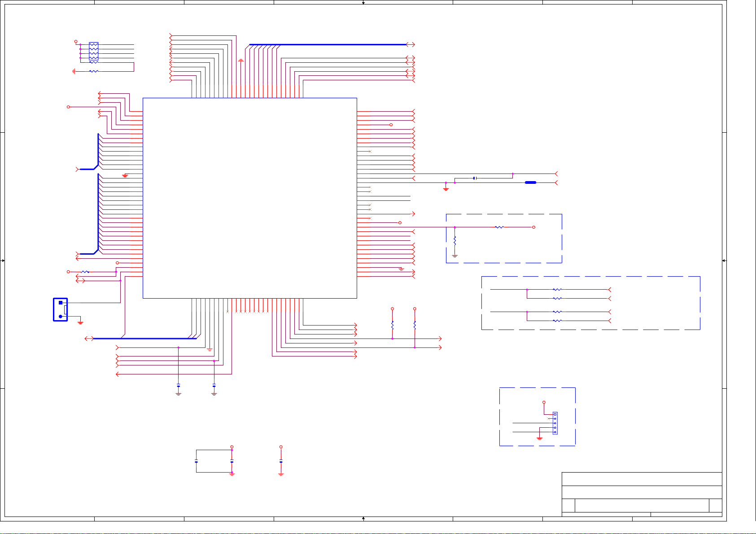Screen dimensions: 756x534
Task: Click the vertical pull-down resistor in the divider dashed box
Action: coord(455,241)
